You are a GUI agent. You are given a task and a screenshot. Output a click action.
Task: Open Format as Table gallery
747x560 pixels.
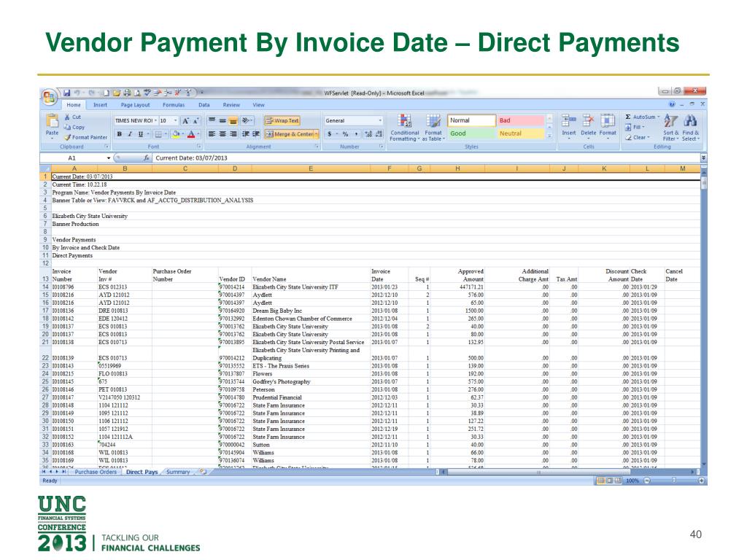433,128
